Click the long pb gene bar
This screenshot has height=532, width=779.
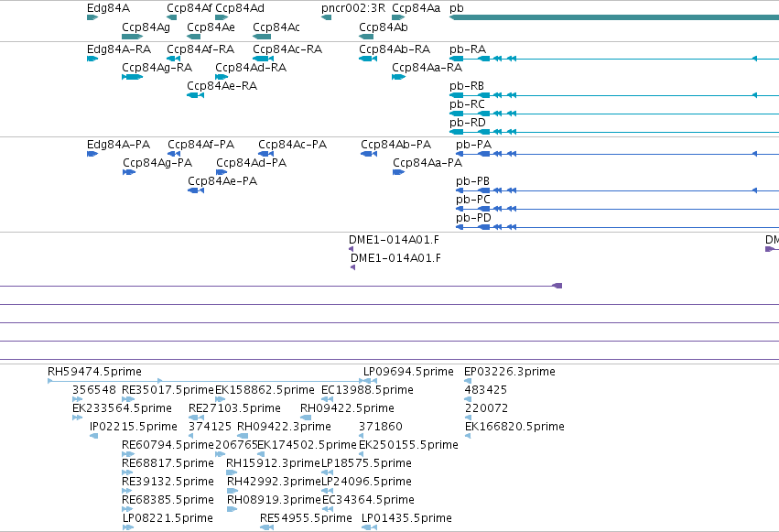(614, 17)
